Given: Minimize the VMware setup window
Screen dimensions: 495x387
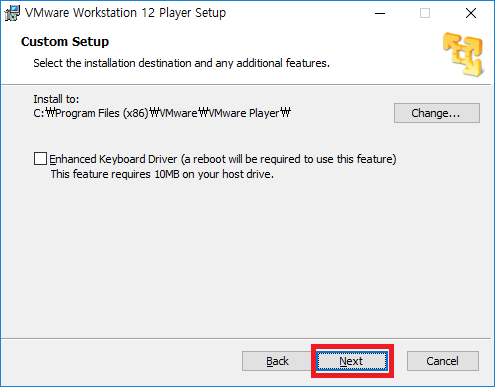Looking at the screenshot, I should tap(380, 13).
